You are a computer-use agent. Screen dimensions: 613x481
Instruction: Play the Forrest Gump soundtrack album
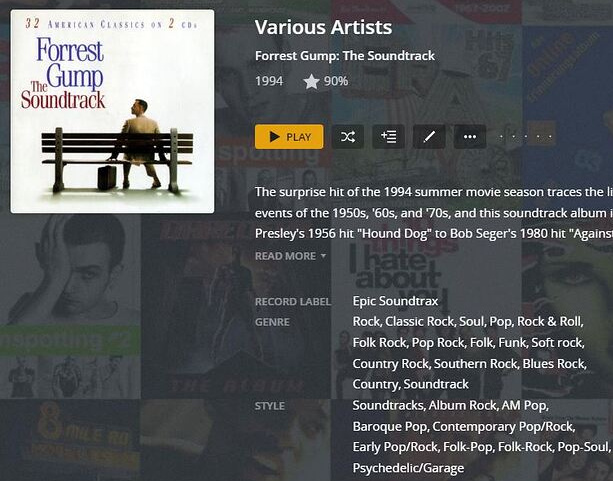pyautogui.click(x=289, y=137)
